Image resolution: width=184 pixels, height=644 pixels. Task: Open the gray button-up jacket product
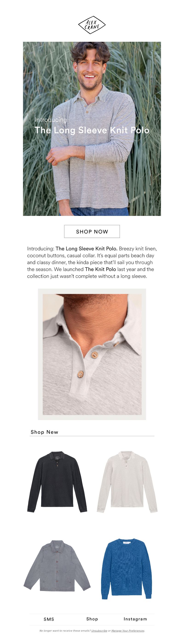[x=57, y=566]
